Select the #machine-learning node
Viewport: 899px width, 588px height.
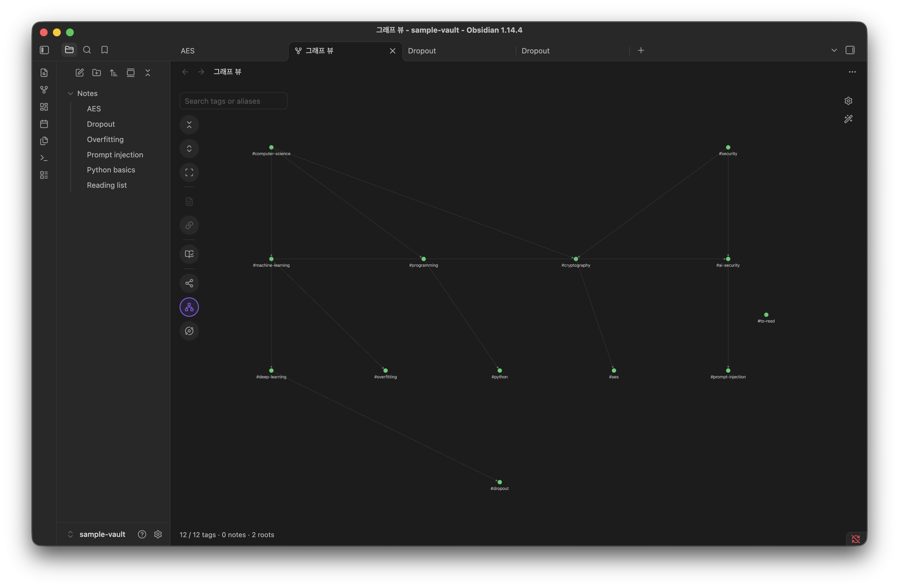(271, 259)
